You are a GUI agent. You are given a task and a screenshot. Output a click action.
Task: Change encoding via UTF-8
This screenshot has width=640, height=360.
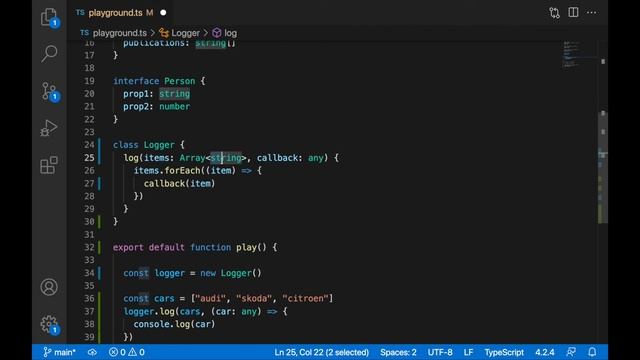tap(440, 352)
